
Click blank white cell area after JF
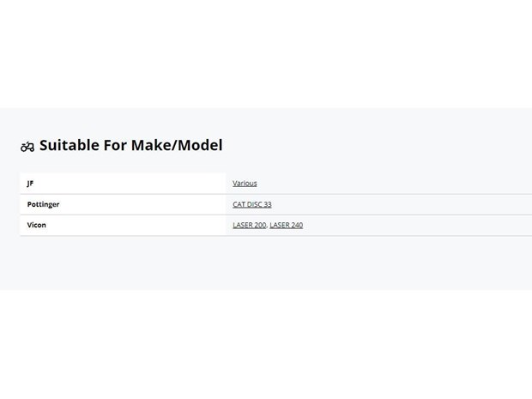click(x=129, y=184)
